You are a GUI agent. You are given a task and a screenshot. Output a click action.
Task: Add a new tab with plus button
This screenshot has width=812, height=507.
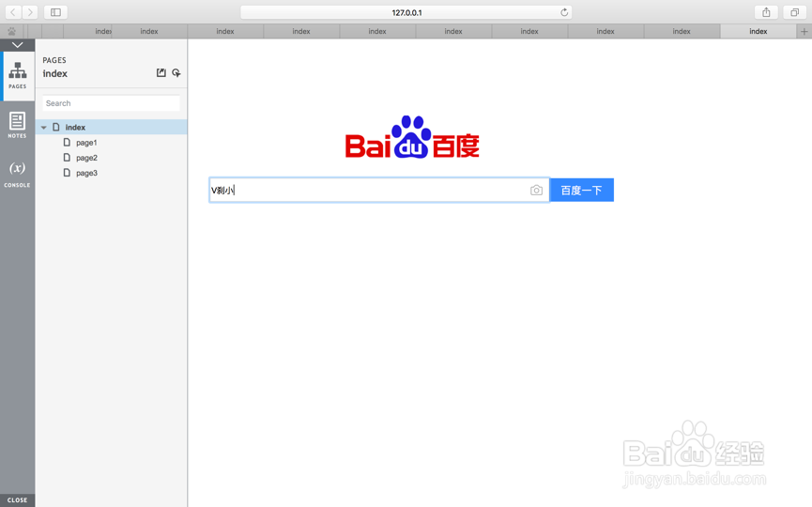coord(804,32)
